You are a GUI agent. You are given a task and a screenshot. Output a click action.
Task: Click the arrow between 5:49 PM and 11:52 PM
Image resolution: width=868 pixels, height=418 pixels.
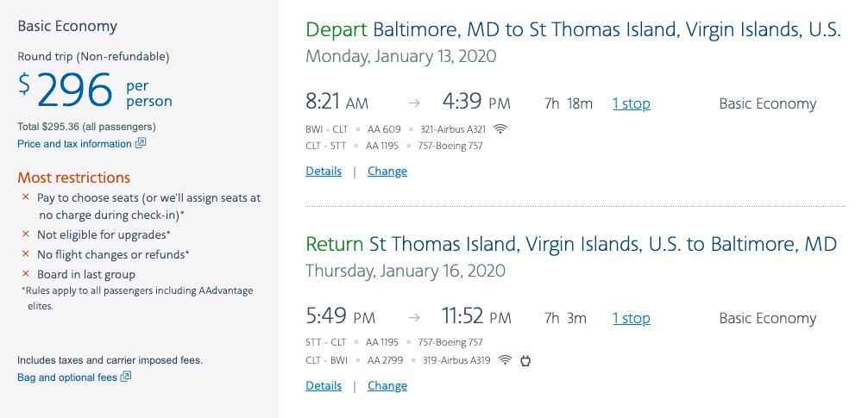pos(414,318)
